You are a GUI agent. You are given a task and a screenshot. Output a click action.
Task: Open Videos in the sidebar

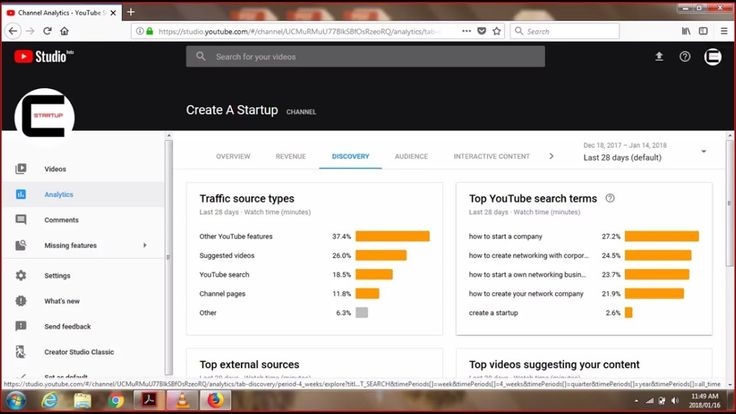55,169
